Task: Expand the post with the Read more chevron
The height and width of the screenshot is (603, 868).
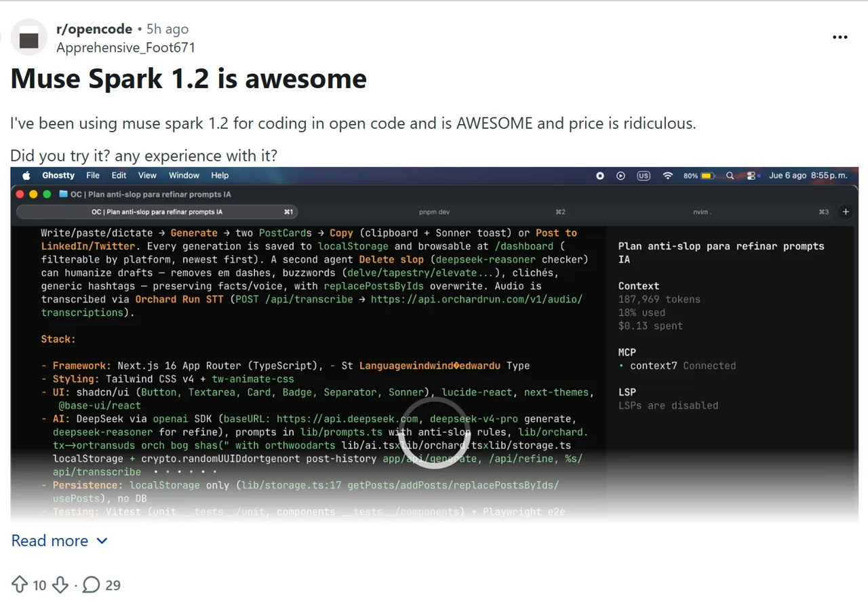Action: pyautogui.click(x=102, y=541)
